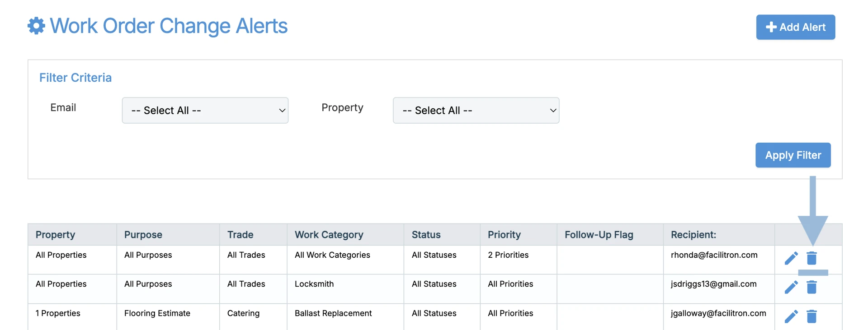Screen dimensions: 868x330
Task: Delete the rhonda@facilitron.com alert
Action: (x=812, y=258)
